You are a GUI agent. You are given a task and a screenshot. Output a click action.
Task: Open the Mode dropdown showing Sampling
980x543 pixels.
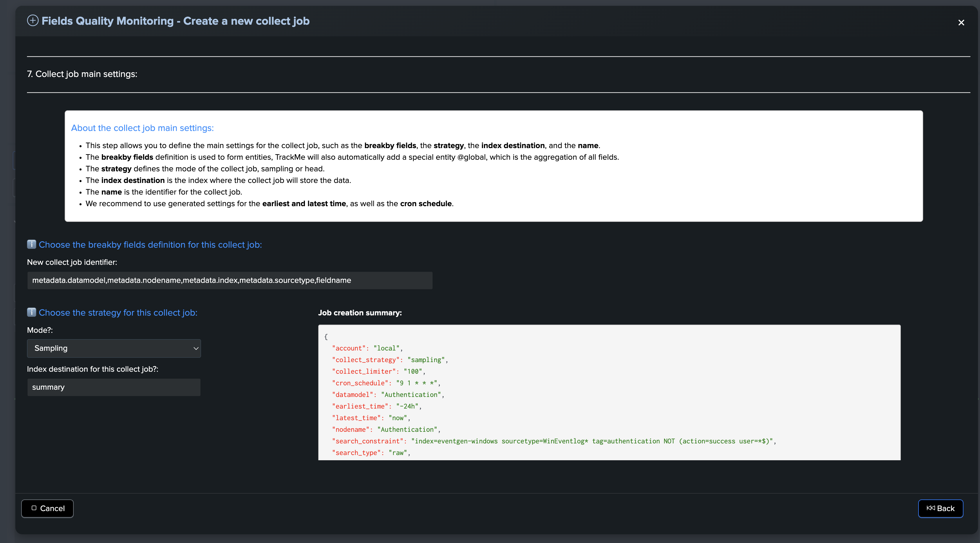[x=114, y=348]
